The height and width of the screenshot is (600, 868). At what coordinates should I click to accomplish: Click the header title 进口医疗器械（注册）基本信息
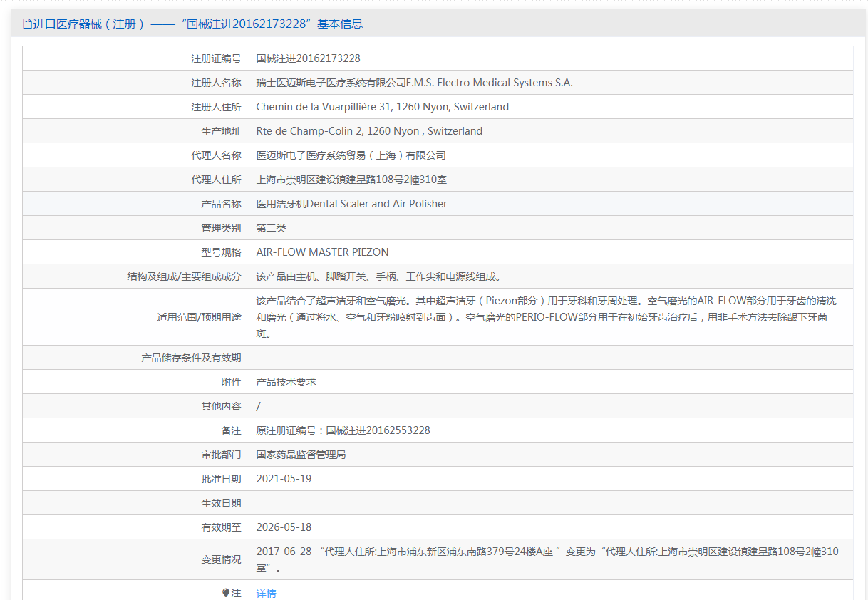click(x=197, y=24)
